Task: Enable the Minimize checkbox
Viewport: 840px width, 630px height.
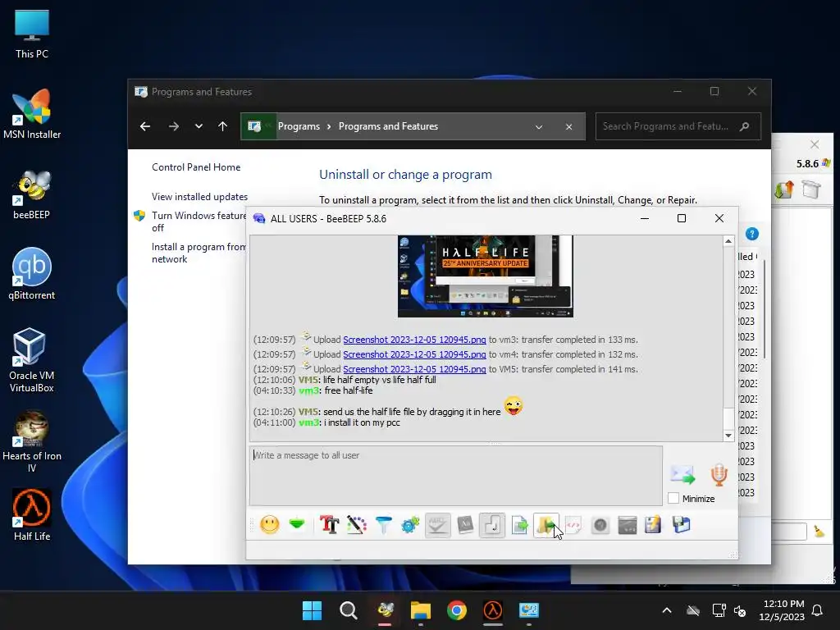Action: 673,498
